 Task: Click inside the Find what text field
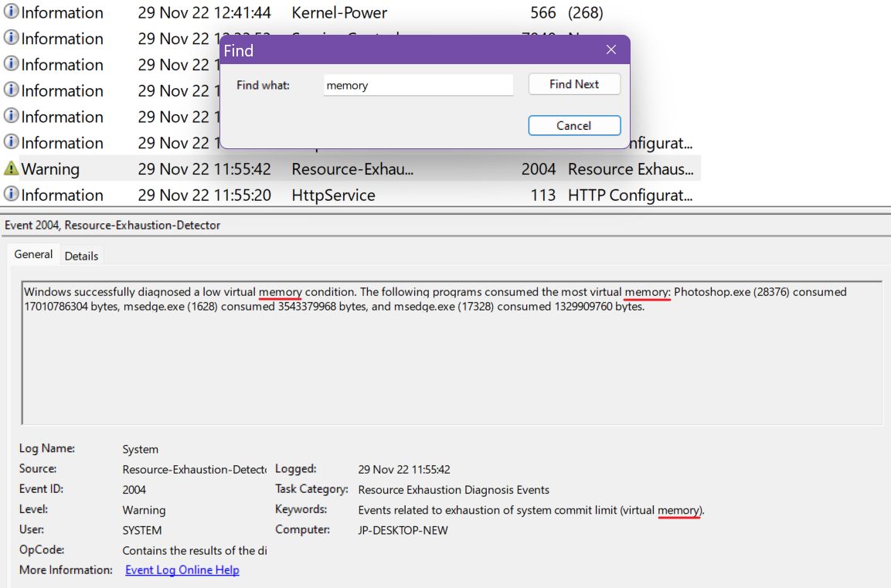click(x=417, y=85)
